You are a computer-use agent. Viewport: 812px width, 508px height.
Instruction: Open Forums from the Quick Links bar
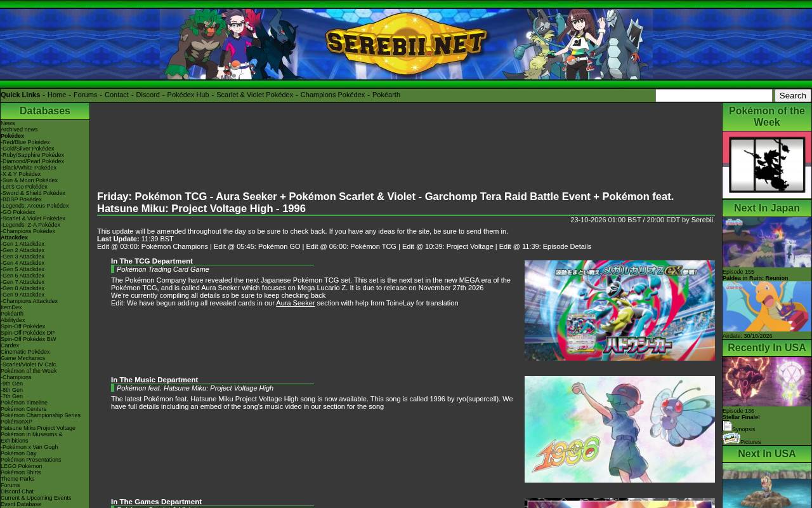pyautogui.click(x=85, y=95)
